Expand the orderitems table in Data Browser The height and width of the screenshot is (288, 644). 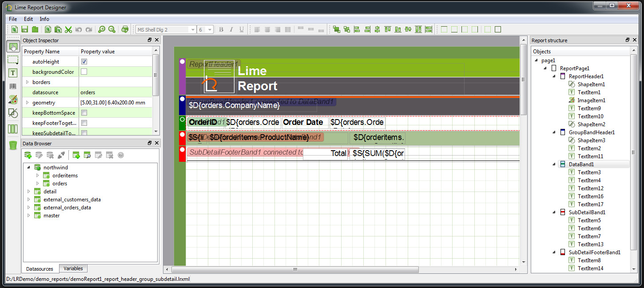click(38, 176)
